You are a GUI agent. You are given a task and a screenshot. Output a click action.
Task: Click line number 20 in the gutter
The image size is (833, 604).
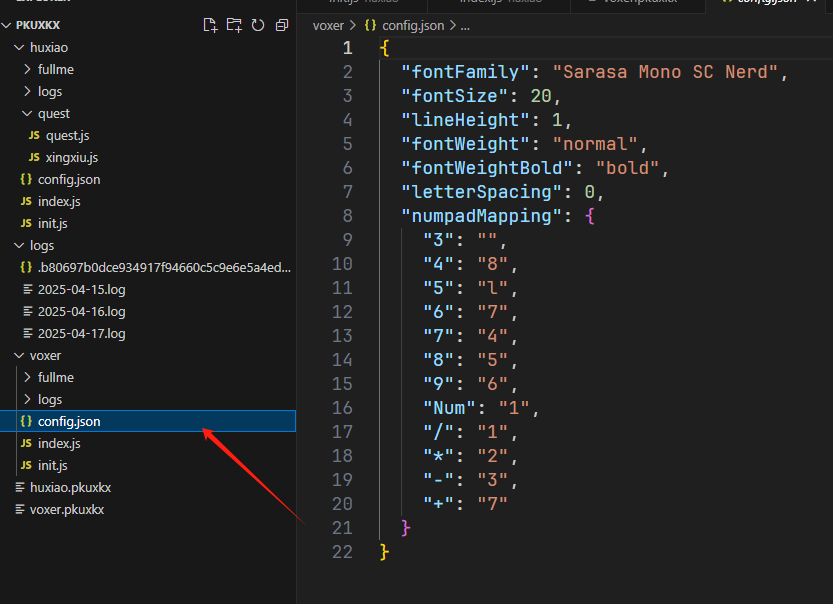click(342, 503)
